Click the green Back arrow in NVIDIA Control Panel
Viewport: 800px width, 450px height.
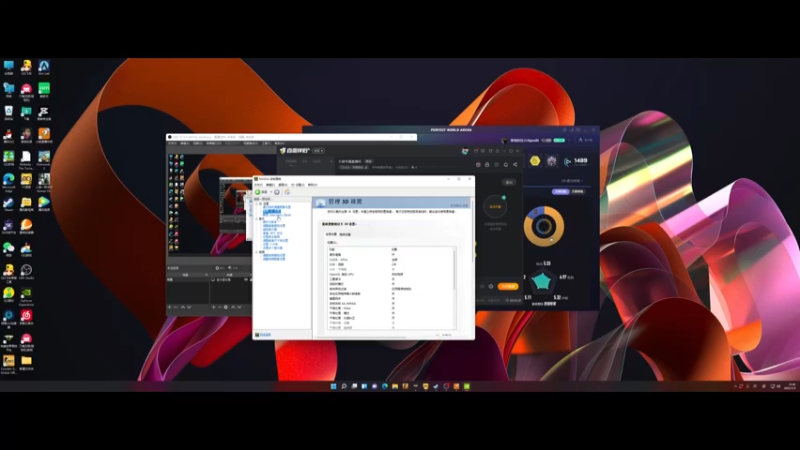(258, 192)
